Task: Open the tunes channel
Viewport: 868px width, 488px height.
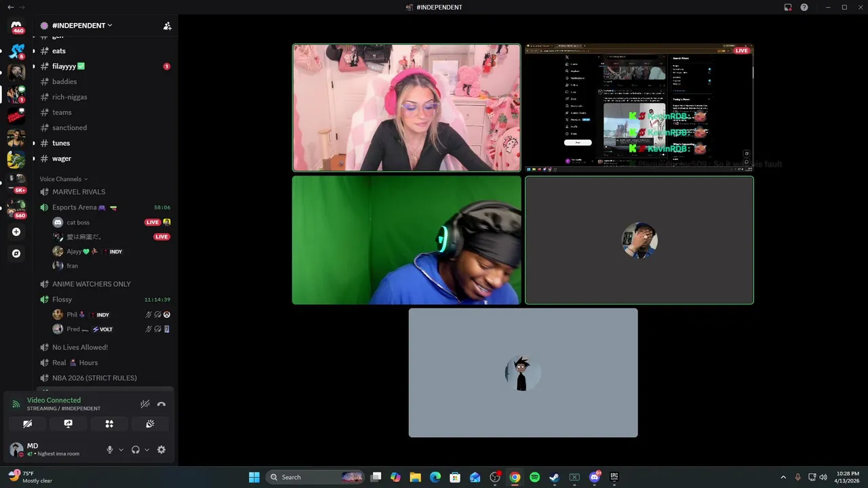Action: 105,143
